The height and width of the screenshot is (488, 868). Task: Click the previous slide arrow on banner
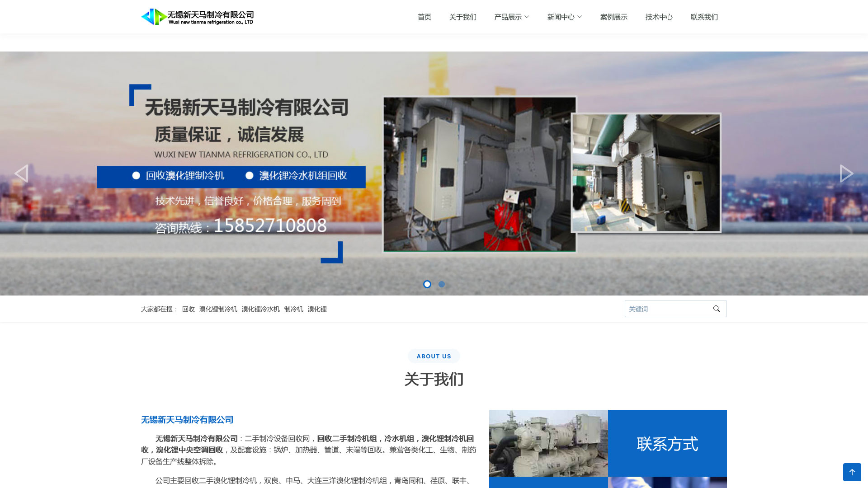coord(21,174)
